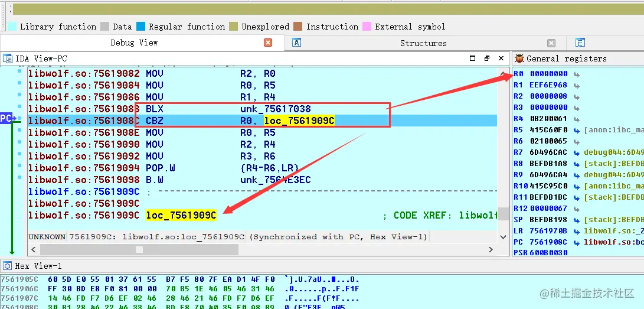Close the IDA View-PC panel
Screen dimensions: 644x309
501,58
